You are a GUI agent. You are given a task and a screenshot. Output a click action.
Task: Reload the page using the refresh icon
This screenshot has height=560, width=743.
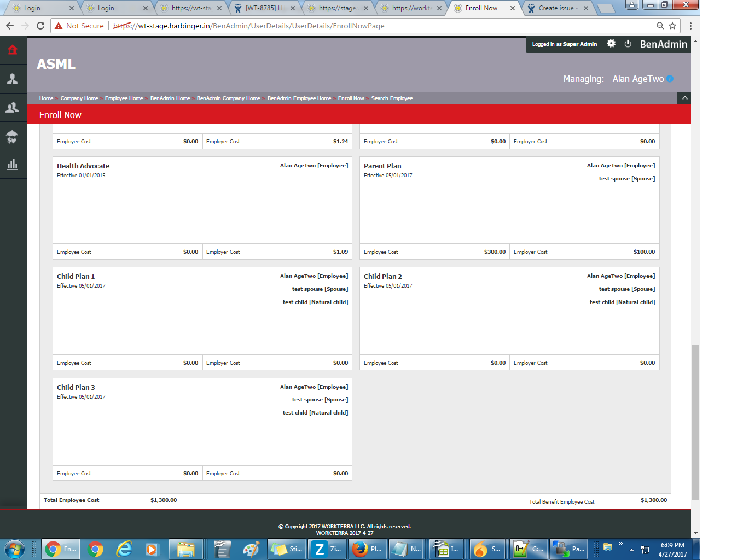click(x=40, y=26)
